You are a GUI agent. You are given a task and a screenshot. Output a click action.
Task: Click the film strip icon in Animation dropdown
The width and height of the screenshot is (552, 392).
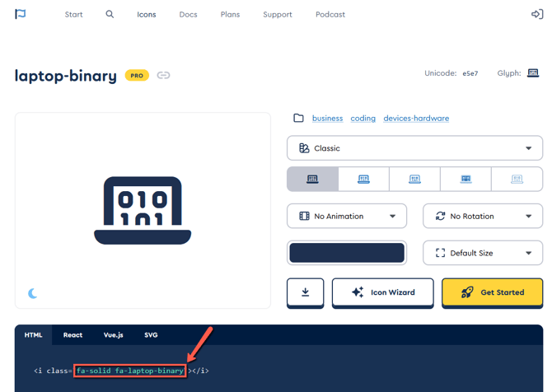304,216
